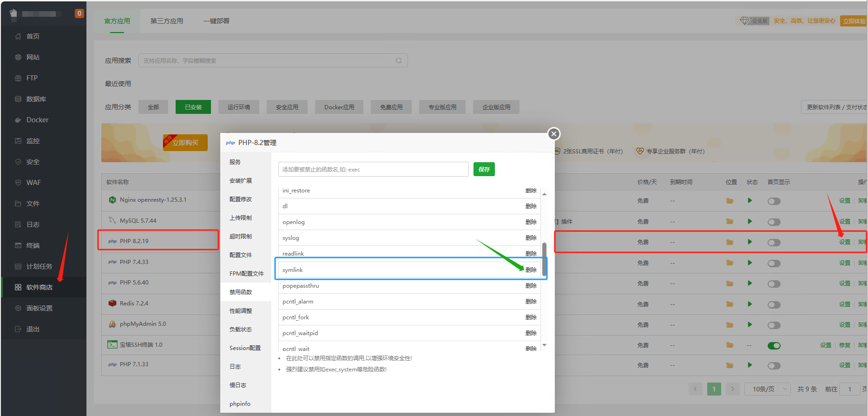The height and width of the screenshot is (416, 868).
Task: Close the PHP-8.2 management dialog
Action: pos(553,134)
